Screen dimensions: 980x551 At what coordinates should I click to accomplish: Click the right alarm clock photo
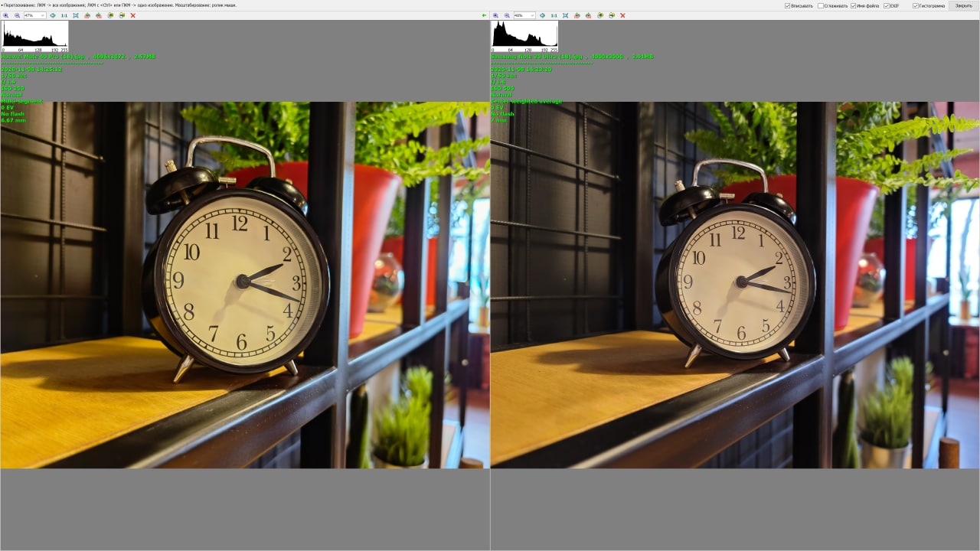point(735,284)
